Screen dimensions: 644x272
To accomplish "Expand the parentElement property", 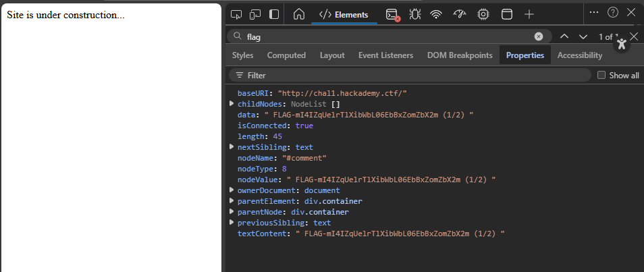I will pos(232,201).
